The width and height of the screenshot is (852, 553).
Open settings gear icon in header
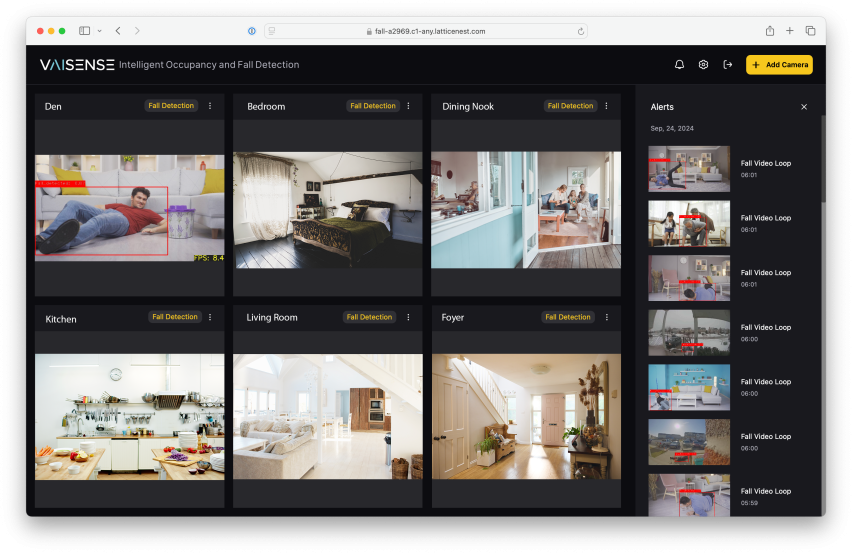click(704, 65)
